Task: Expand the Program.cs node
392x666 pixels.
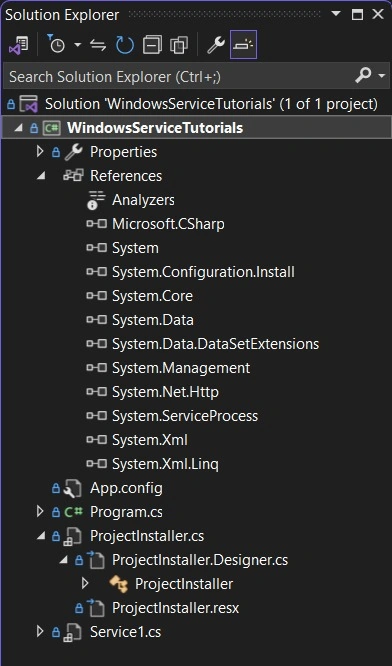Action: pos(40,511)
